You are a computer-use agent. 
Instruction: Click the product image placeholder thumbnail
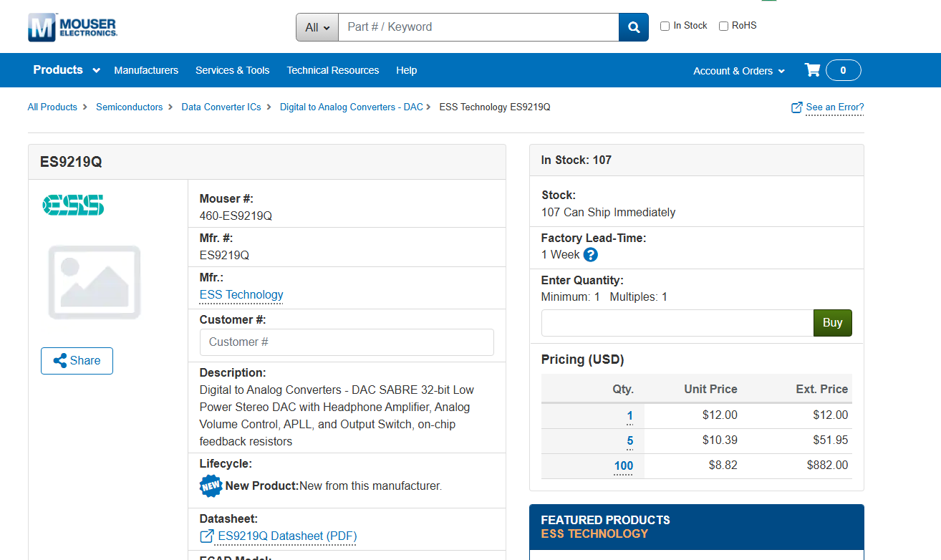pyautogui.click(x=95, y=281)
